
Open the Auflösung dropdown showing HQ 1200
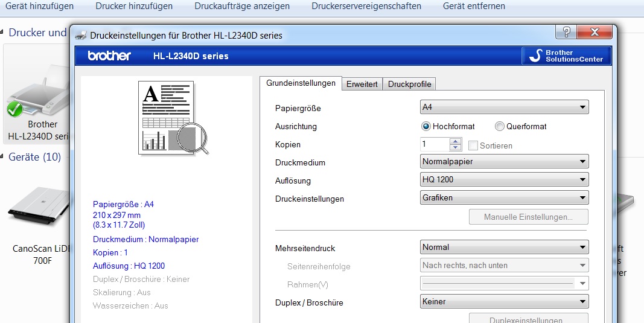pos(505,179)
